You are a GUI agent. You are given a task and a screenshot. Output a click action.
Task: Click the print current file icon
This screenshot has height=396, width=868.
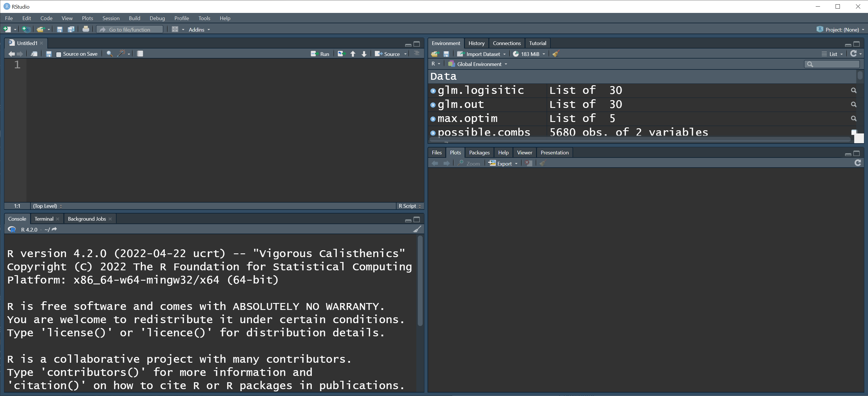point(86,29)
